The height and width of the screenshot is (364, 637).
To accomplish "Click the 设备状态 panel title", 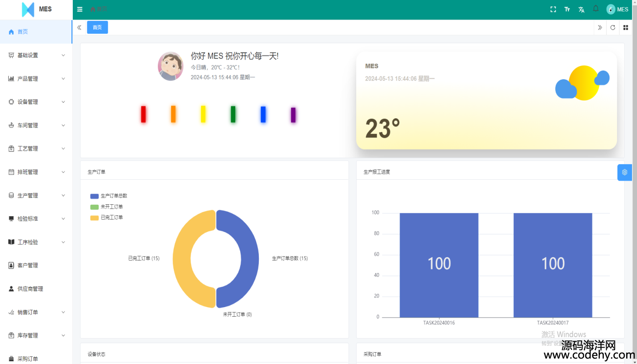I will coord(96,354).
